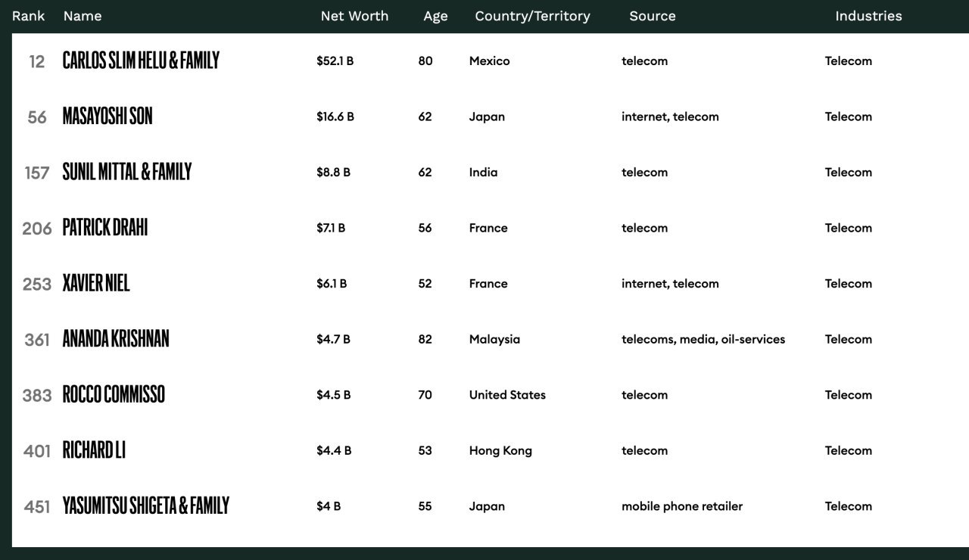The image size is (969, 560).
Task: Click rank number 401
Action: (37, 451)
